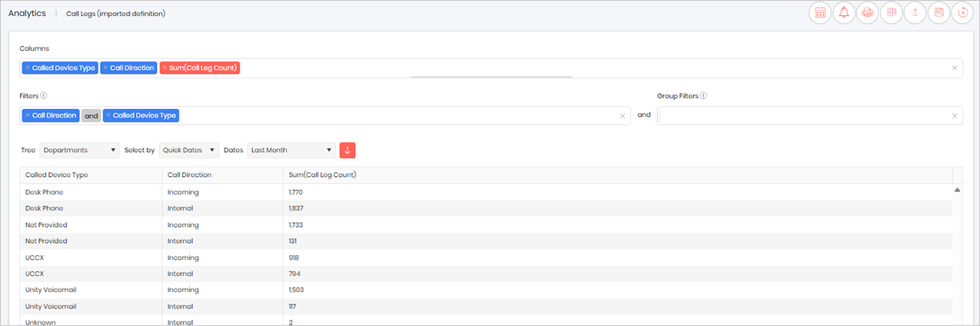Remove Sum(Call Log Count) column tag

click(x=164, y=68)
